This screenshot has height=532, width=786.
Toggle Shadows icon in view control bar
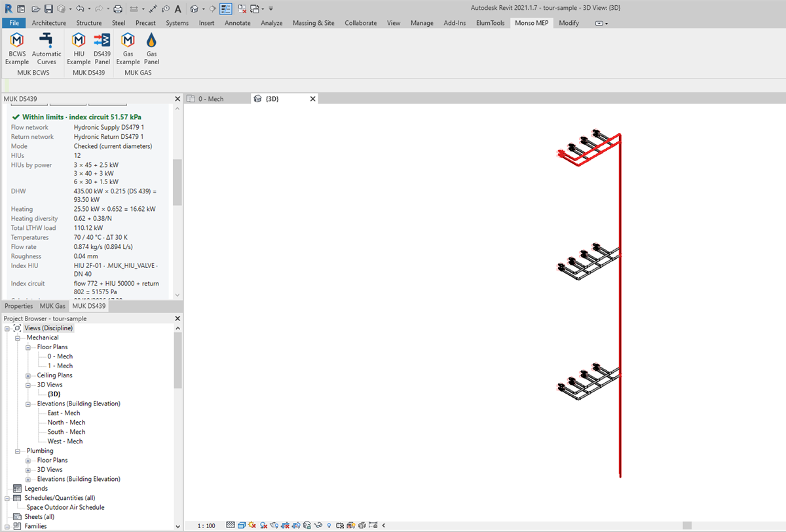(x=263, y=525)
